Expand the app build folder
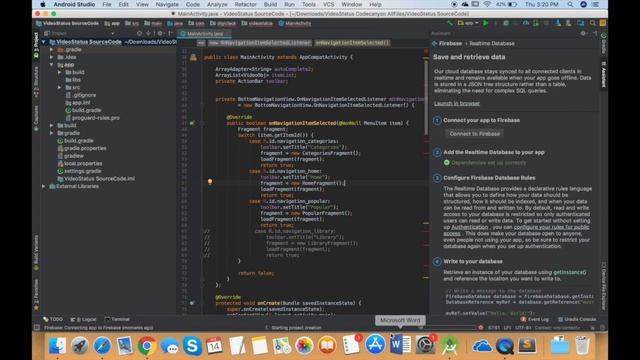Viewport: 640px width, 360px height. (60, 72)
